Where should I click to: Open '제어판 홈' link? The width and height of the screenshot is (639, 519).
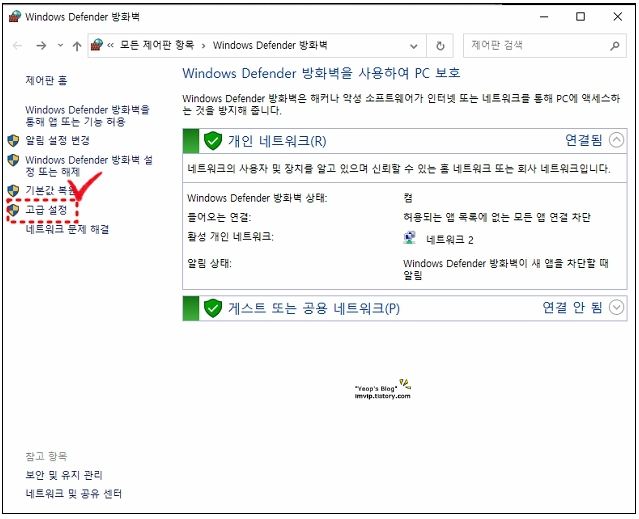point(46,80)
